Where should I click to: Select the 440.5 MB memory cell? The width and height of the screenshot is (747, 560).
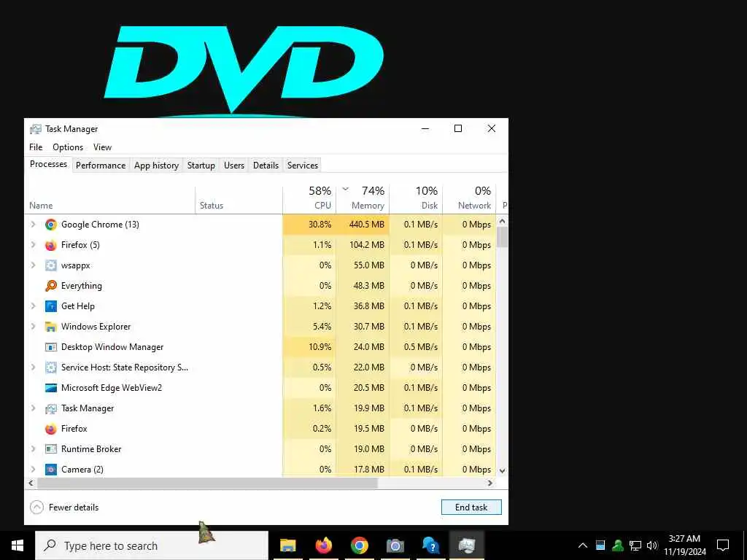pyautogui.click(x=363, y=225)
